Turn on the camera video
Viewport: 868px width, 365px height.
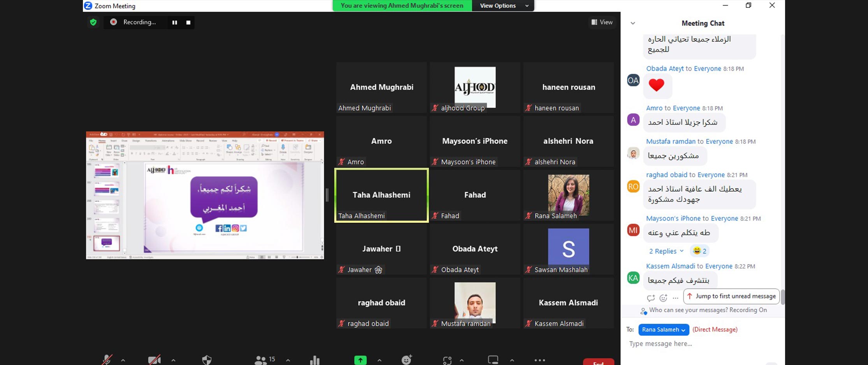[154, 360]
